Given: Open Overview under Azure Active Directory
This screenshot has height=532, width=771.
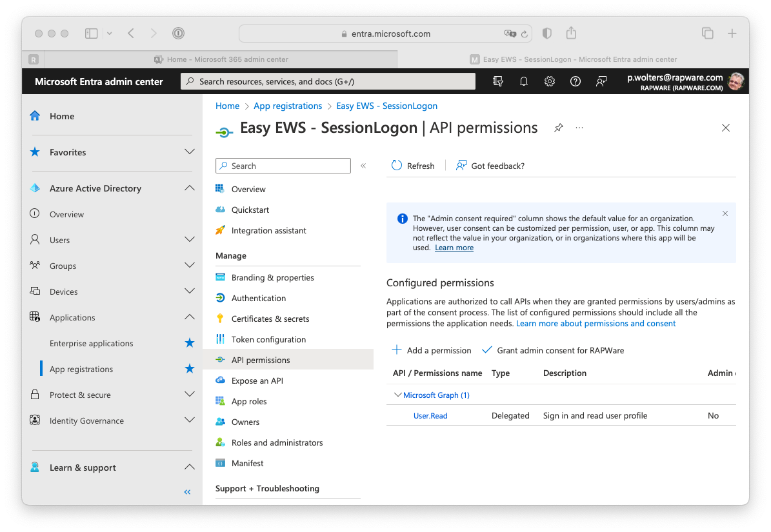Looking at the screenshot, I should 67,214.
